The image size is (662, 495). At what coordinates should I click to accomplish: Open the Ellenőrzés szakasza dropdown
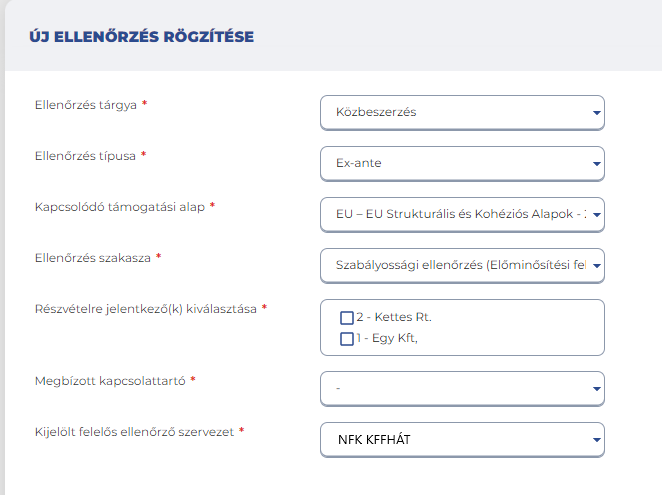coord(462,266)
